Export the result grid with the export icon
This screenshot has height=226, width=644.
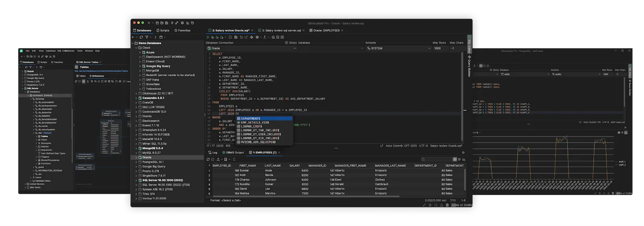(218, 159)
